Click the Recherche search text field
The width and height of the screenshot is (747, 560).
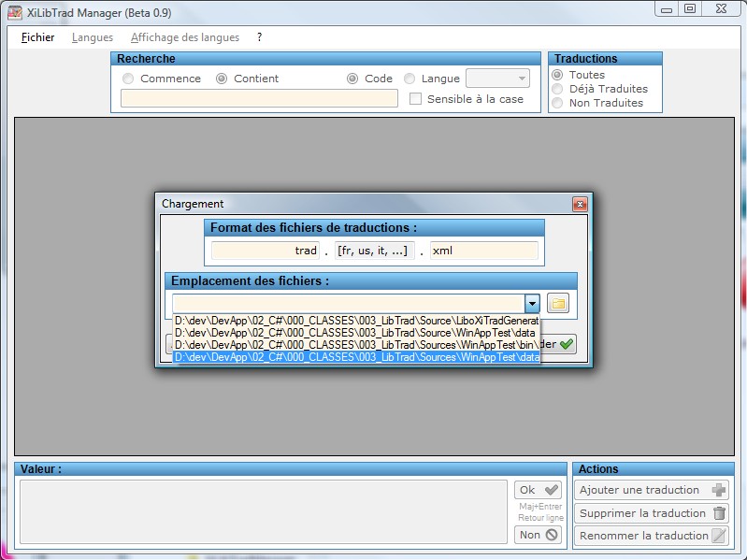[x=259, y=98]
